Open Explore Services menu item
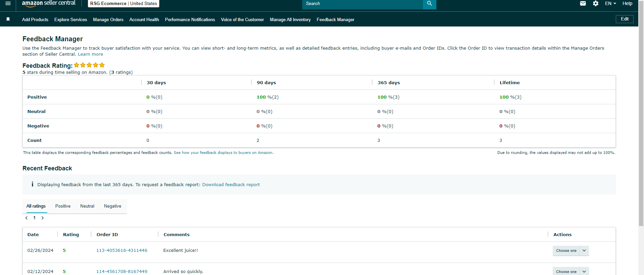Viewport: 644px width, 275px height. (x=70, y=19)
